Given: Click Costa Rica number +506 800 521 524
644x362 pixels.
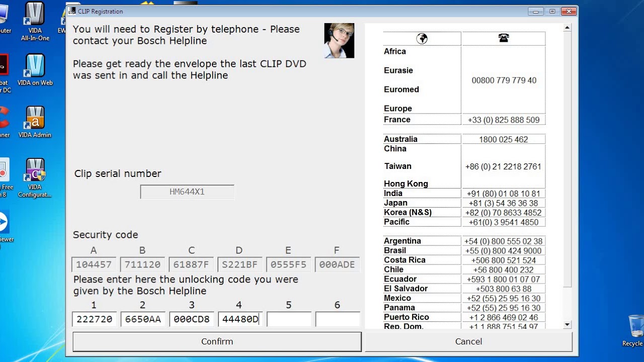Looking at the screenshot, I should coord(504,261).
